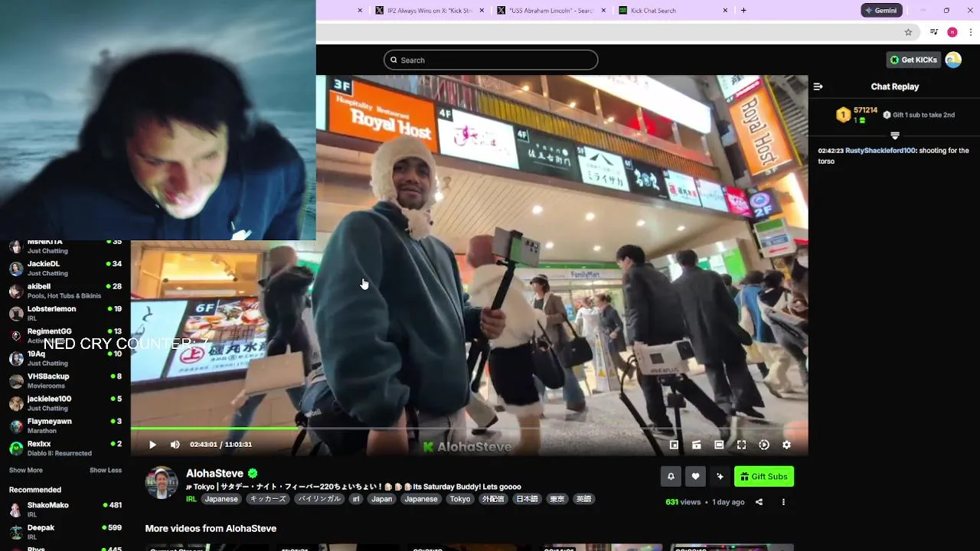Follow AlohaSteve with the heart button

pyautogui.click(x=695, y=477)
